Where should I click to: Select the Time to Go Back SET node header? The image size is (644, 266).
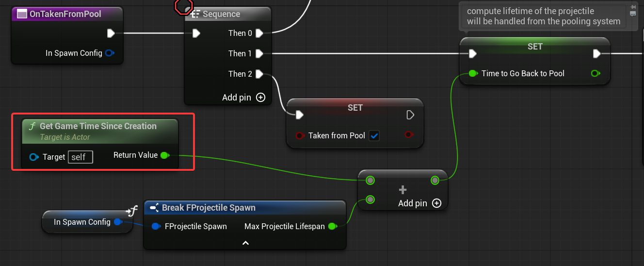click(x=534, y=47)
